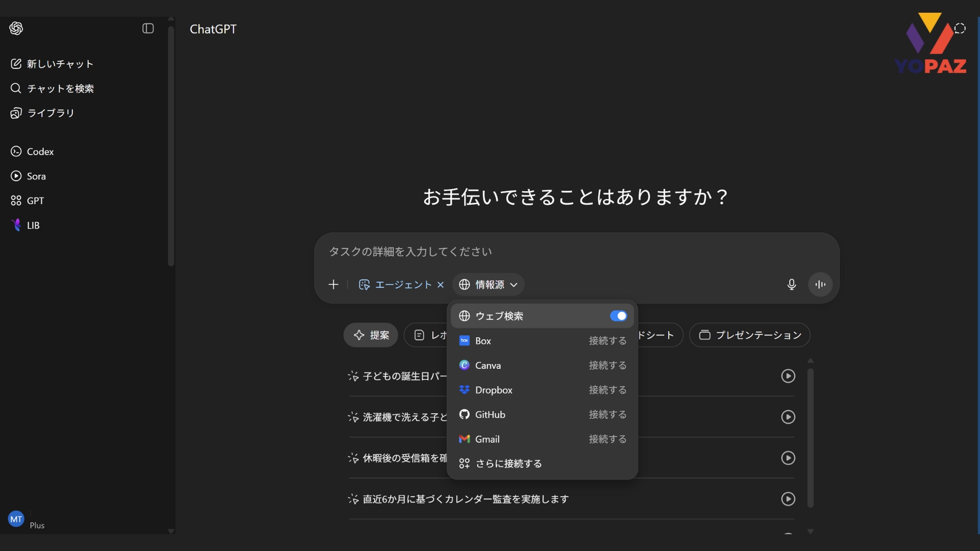This screenshot has height=551, width=980.
Task: Connect GitHub via 接続する
Action: coord(607,414)
